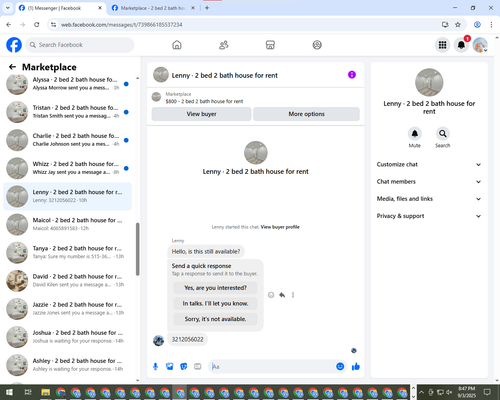Click View buyer button
Image resolution: width=500 pixels, height=400 pixels.
[201, 114]
